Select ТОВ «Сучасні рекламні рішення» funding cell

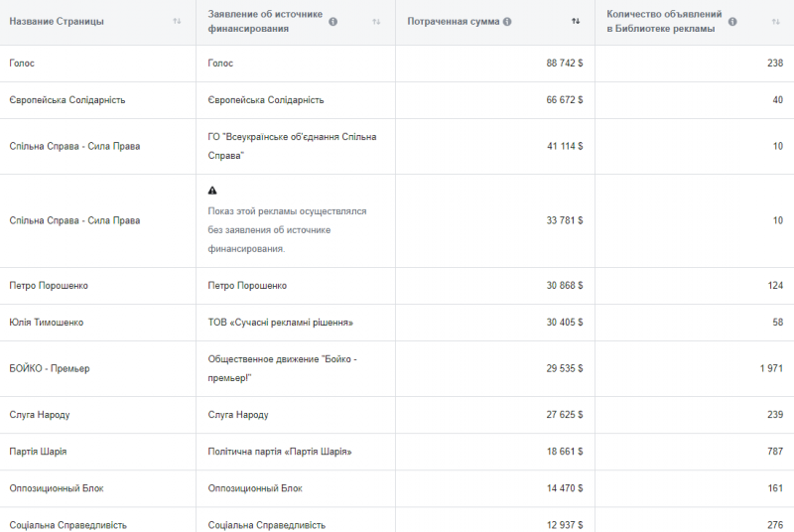click(281, 323)
